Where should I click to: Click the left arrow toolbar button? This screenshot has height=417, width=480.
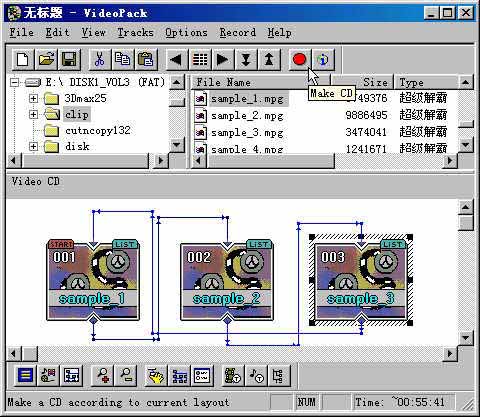[x=176, y=60]
